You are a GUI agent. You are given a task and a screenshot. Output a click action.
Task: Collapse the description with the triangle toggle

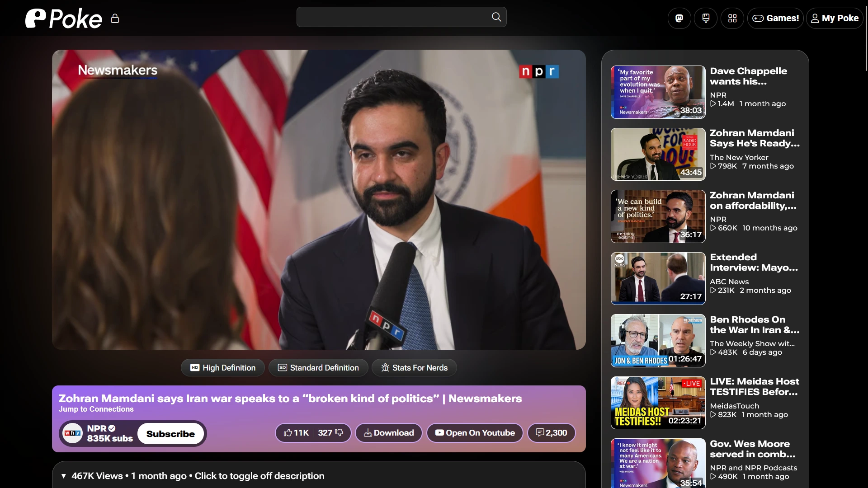64,476
